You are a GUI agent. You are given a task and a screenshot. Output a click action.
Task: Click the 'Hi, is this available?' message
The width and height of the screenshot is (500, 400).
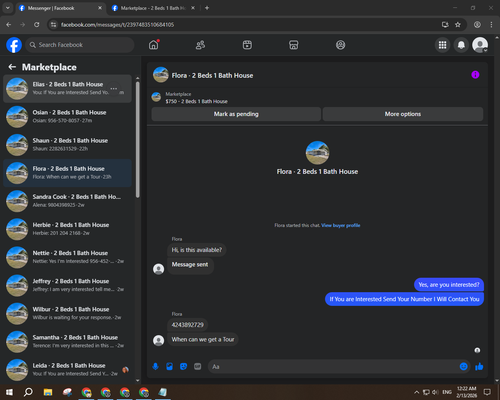[x=197, y=250]
